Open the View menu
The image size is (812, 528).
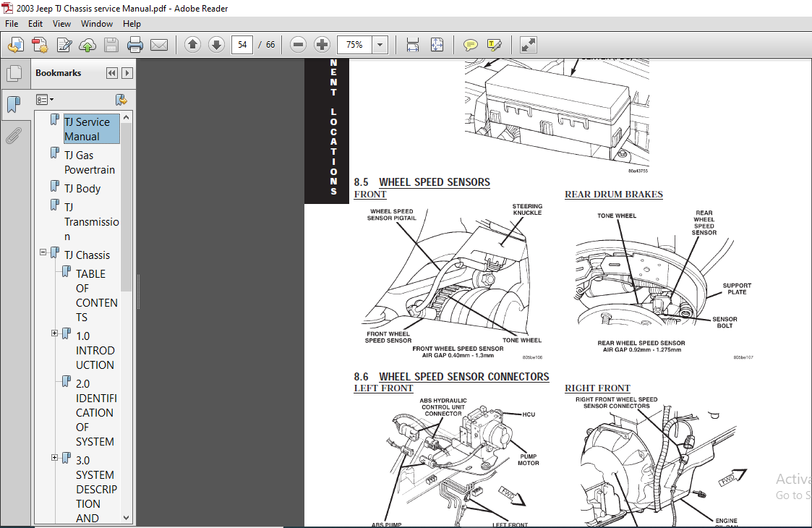coord(61,23)
